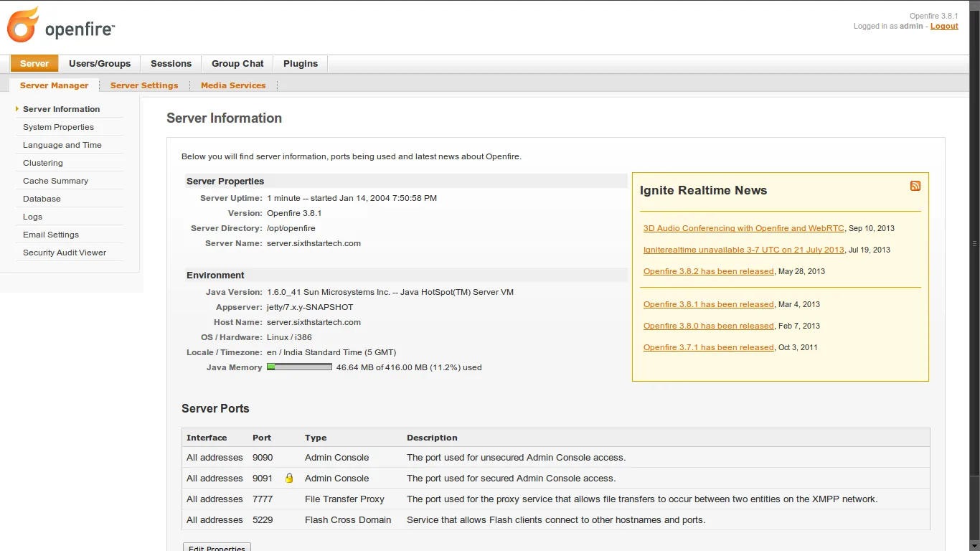Open the Plugins tab

tap(301, 64)
